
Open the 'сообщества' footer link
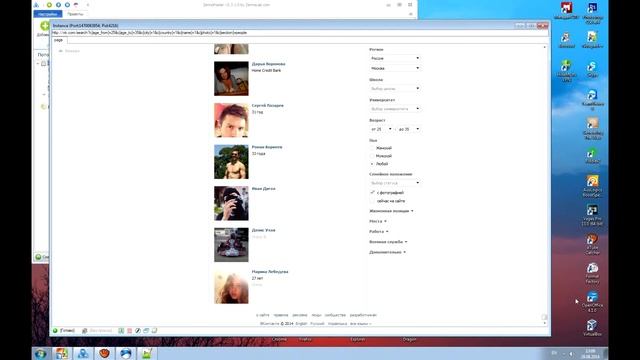pos(335,315)
